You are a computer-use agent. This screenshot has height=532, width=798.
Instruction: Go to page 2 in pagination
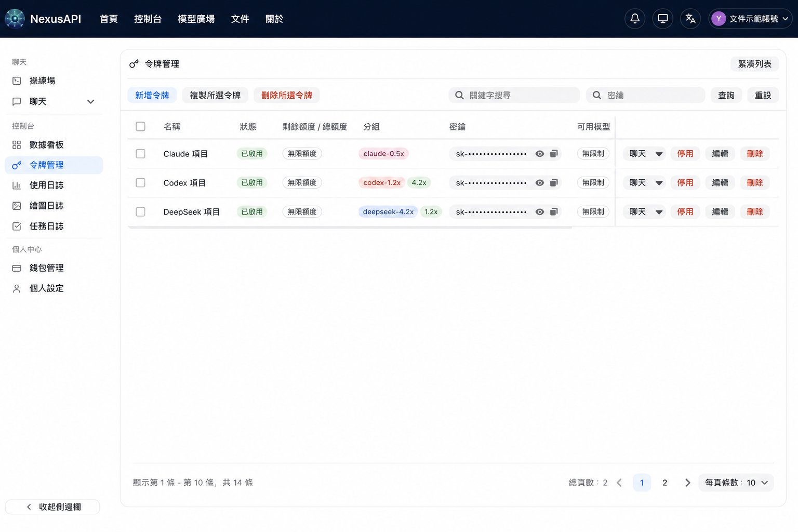click(664, 483)
